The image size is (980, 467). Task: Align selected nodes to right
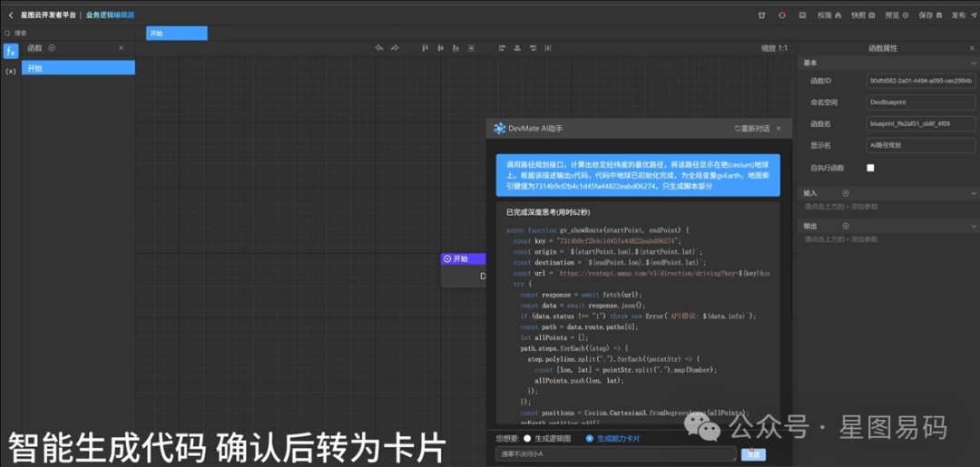(x=533, y=48)
